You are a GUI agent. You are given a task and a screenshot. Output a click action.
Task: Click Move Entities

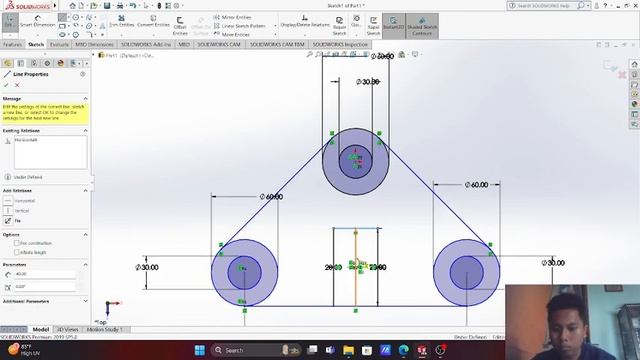(232, 34)
